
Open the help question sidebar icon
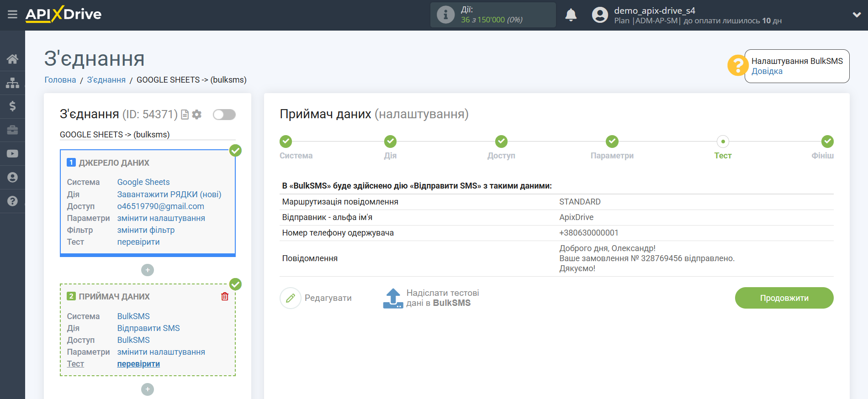(x=12, y=201)
